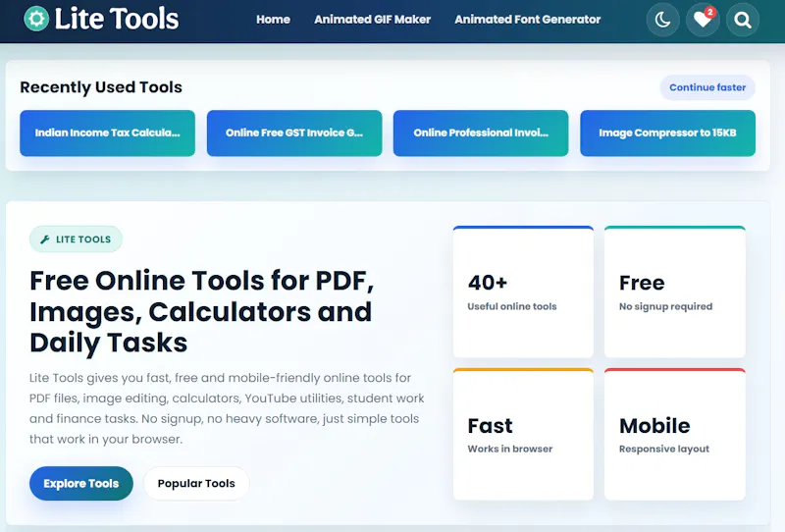Click the paragraph starting 'Lite Tools gives you'
The height and width of the screenshot is (532, 785).
227,408
